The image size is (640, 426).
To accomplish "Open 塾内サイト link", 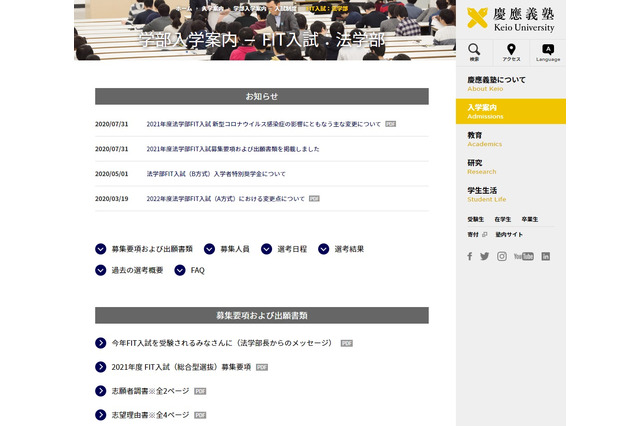I will click(509, 235).
